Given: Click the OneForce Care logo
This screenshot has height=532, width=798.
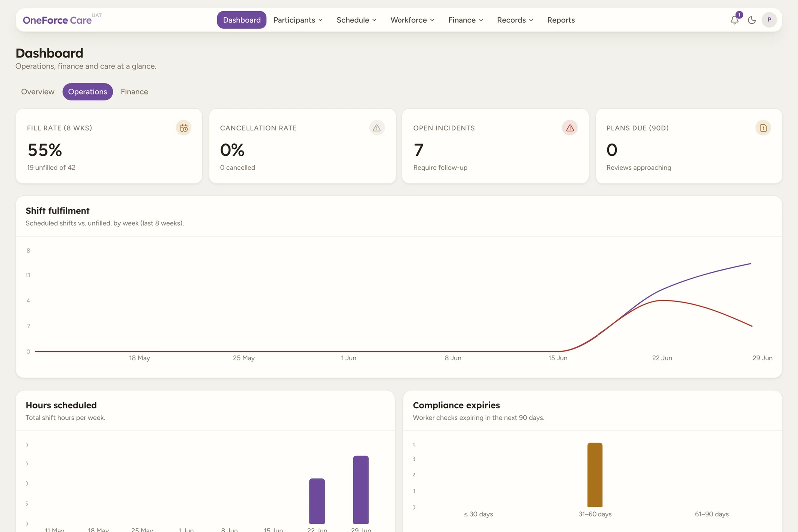Looking at the screenshot, I should click(x=57, y=20).
